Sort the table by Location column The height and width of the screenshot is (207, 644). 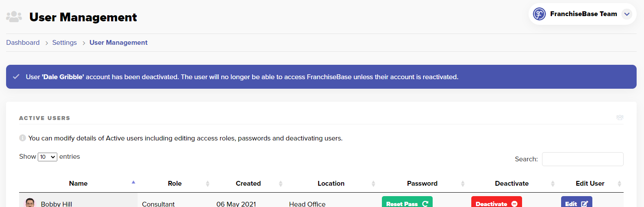point(331,184)
